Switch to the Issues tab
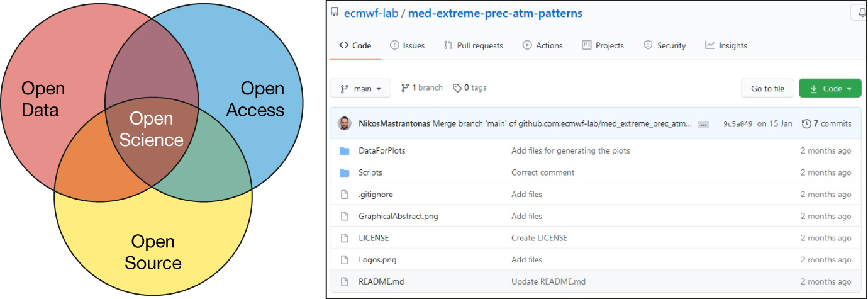 [407, 45]
